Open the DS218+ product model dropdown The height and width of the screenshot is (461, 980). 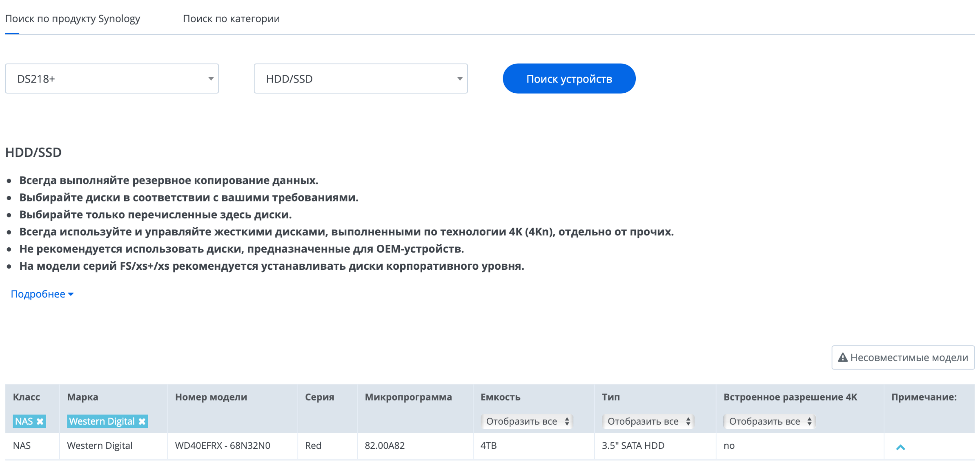tap(112, 78)
